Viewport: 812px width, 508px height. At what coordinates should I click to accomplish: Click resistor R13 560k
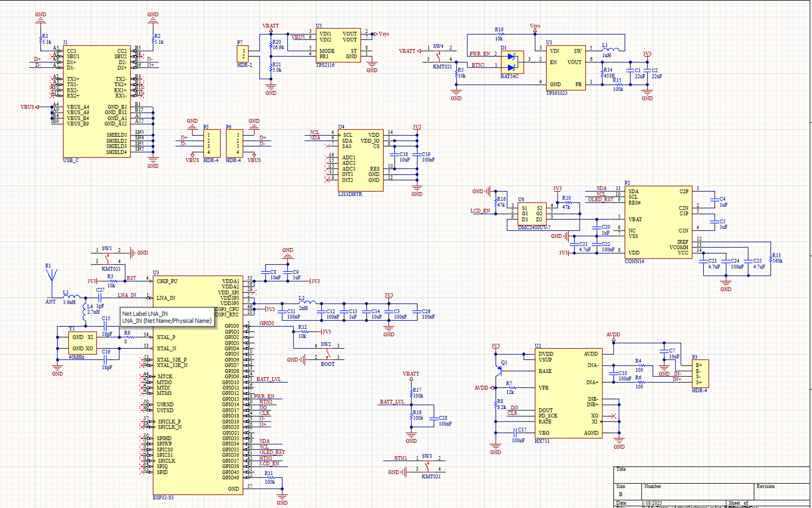point(771,259)
